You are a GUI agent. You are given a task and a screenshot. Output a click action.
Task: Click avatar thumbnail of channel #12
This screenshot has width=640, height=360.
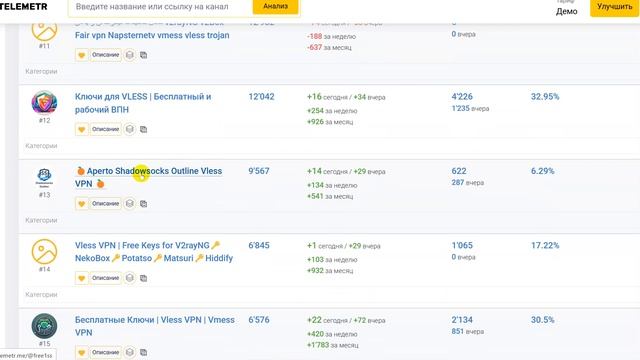[44, 103]
